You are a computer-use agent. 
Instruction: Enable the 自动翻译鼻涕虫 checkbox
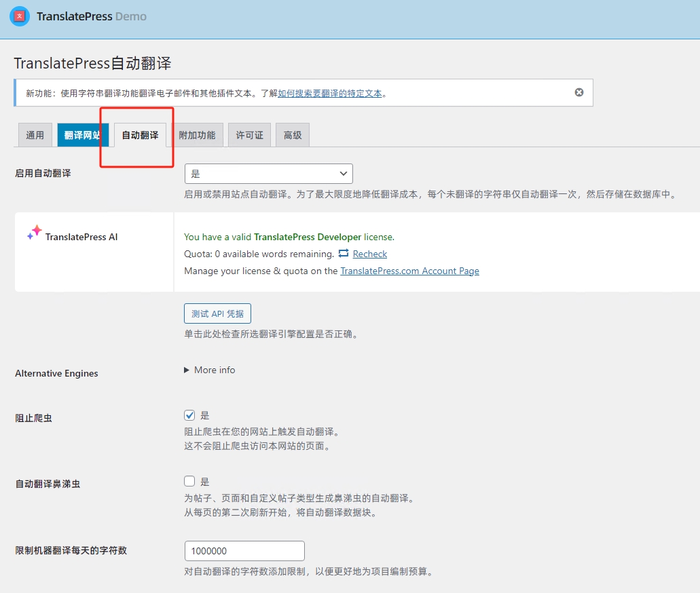coord(189,481)
